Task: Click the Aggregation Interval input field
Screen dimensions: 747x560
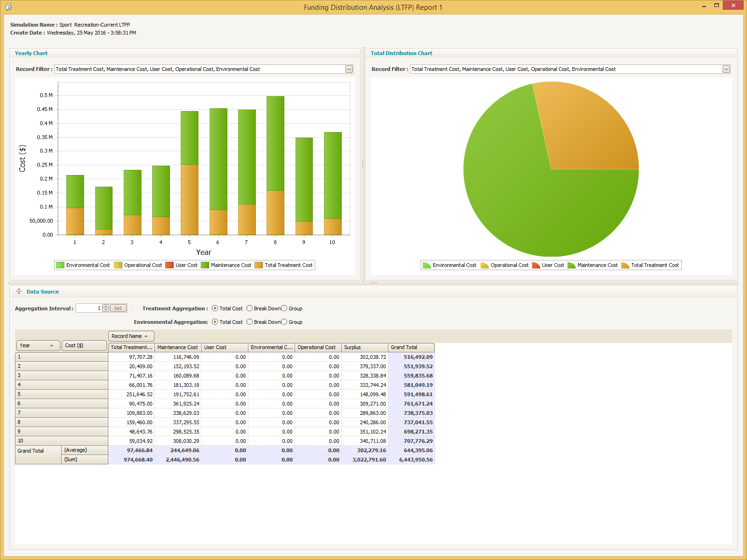Action: pyautogui.click(x=89, y=308)
